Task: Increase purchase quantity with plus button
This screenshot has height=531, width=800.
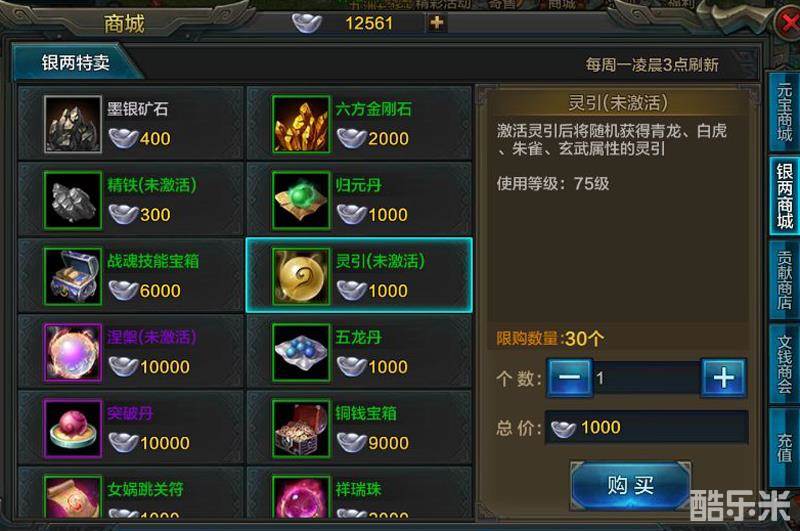Action: coord(723,378)
